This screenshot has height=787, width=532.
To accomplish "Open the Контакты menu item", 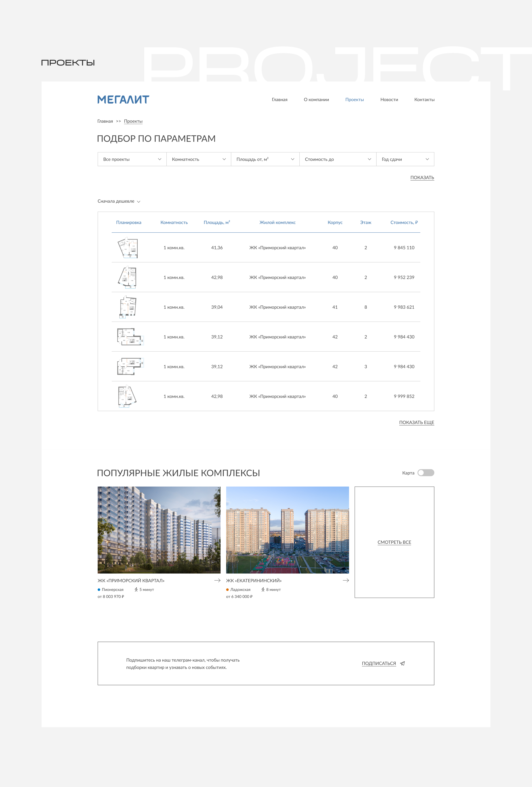I will pos(424,100).
